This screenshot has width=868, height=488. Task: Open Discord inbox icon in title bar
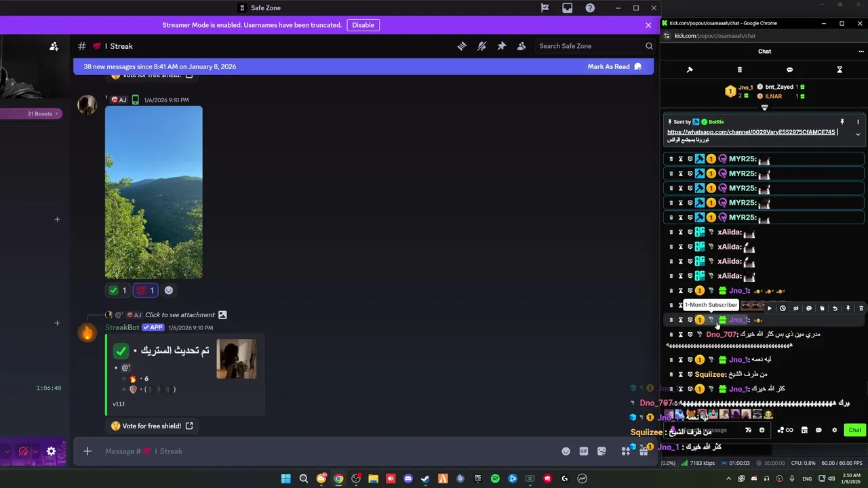tap(568, 8)
